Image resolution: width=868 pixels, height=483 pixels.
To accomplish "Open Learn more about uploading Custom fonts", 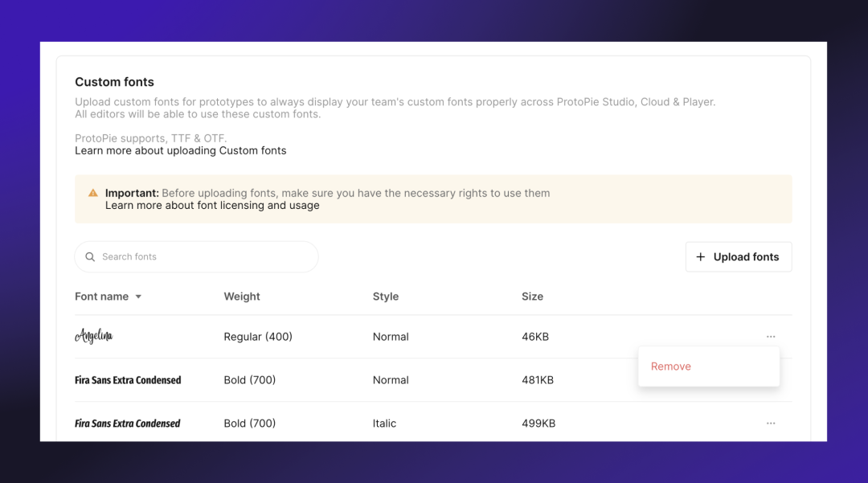I will point(180,150).
